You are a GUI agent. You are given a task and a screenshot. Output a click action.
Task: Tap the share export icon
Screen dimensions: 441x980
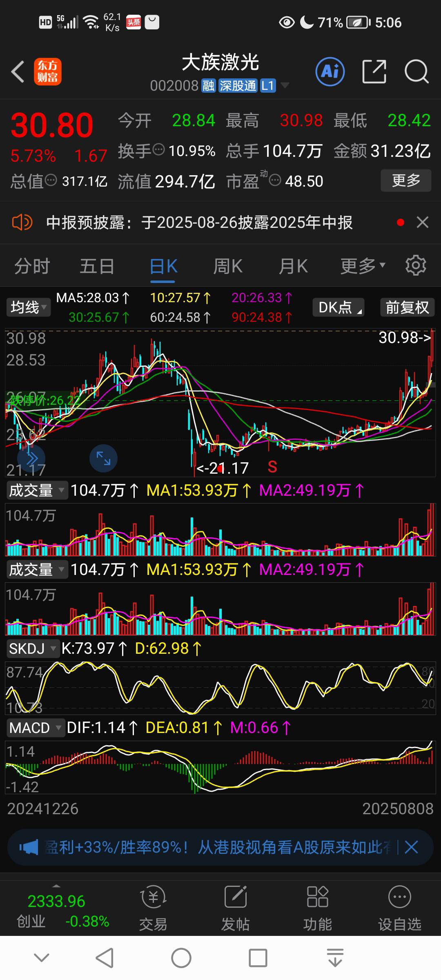coord(374,71)
